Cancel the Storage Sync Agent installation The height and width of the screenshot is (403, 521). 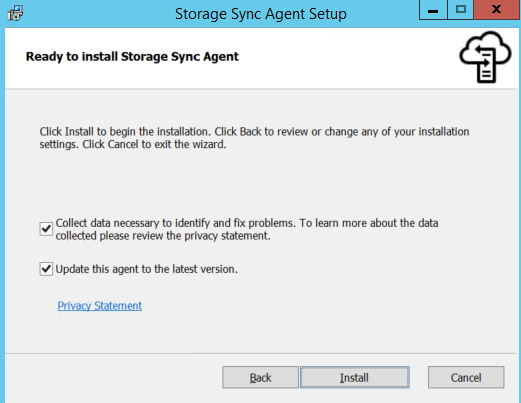click(466, 377)
